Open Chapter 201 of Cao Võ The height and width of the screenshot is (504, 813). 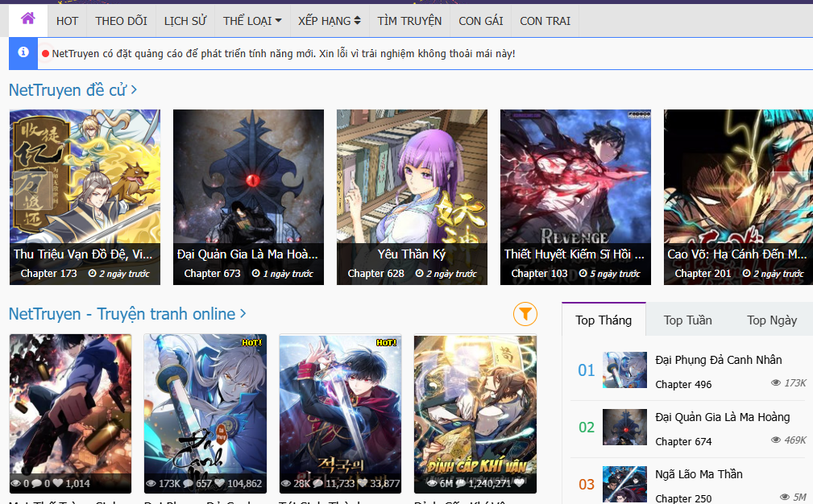(x=703, y=274)
